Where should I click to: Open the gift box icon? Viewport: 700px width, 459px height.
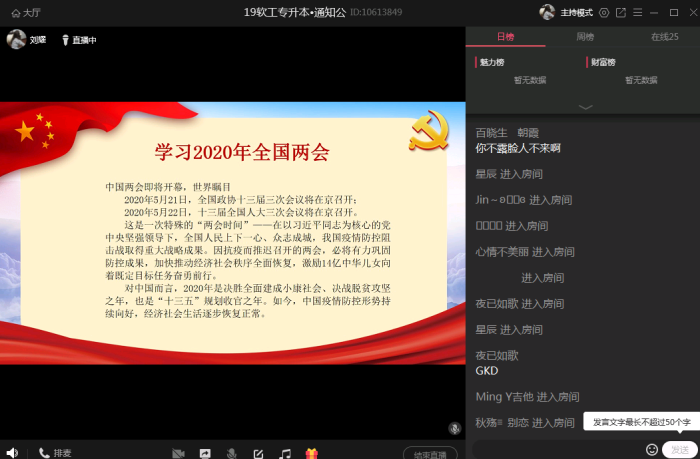311,453
